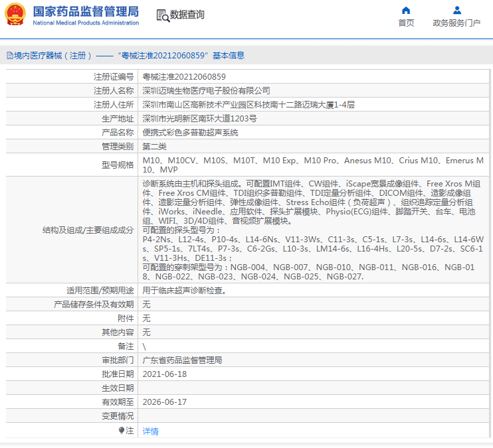This screenshot has width=493, height=448.
Task: Click the 产品储存条件及有效期 label
Action: point(94,305)
